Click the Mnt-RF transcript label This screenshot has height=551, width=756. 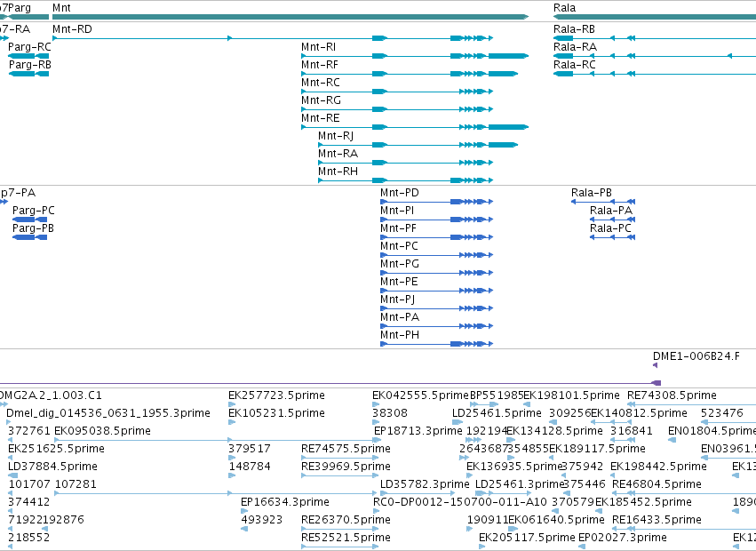click(x=320, y=65)
